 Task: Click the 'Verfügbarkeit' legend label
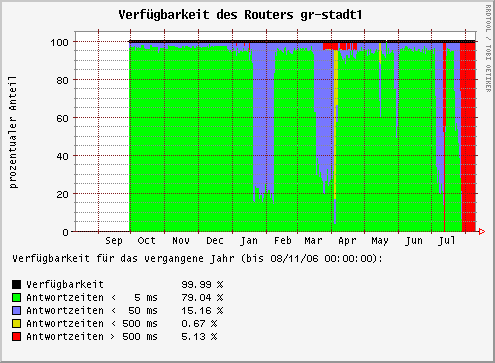click(x=65, y=285)
